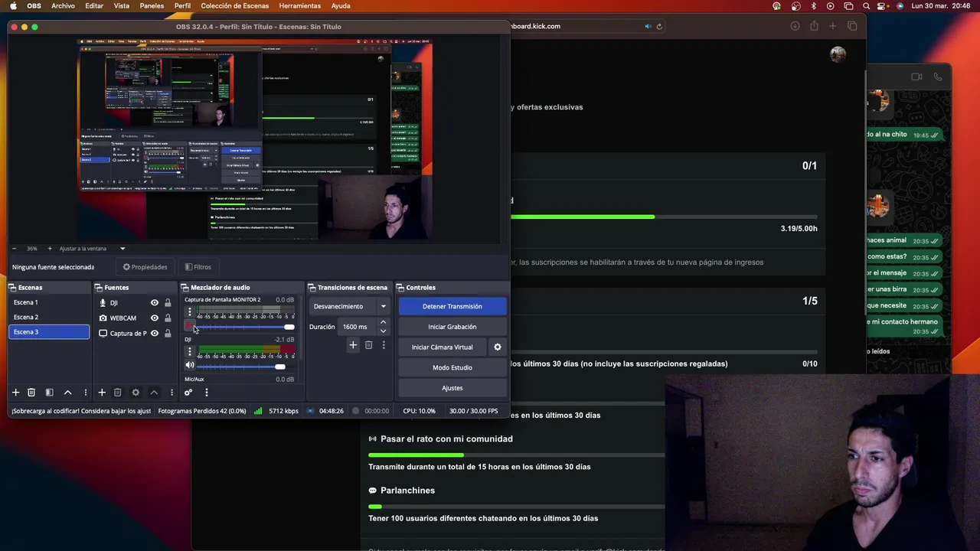Zoom in the preview with the plus icon
Screen dimensions: 980x551
(50, 249)
